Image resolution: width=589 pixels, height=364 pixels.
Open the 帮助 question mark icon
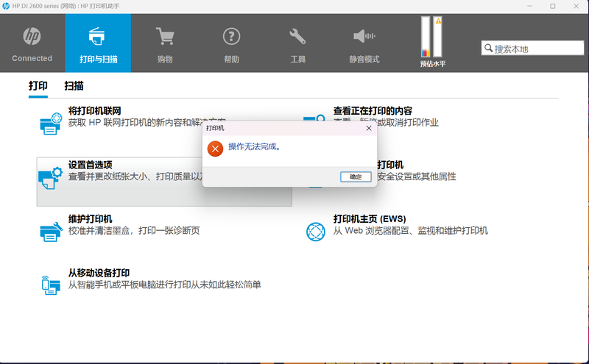231,37
